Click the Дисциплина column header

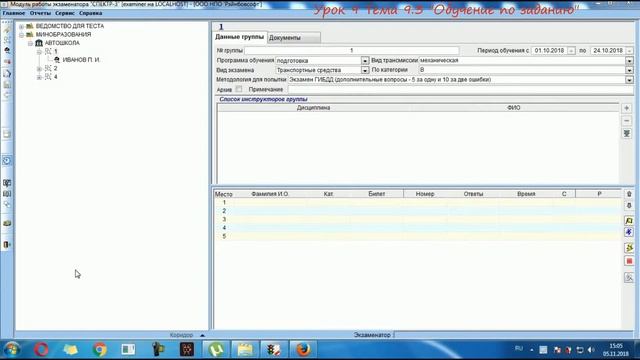(313, 108)
